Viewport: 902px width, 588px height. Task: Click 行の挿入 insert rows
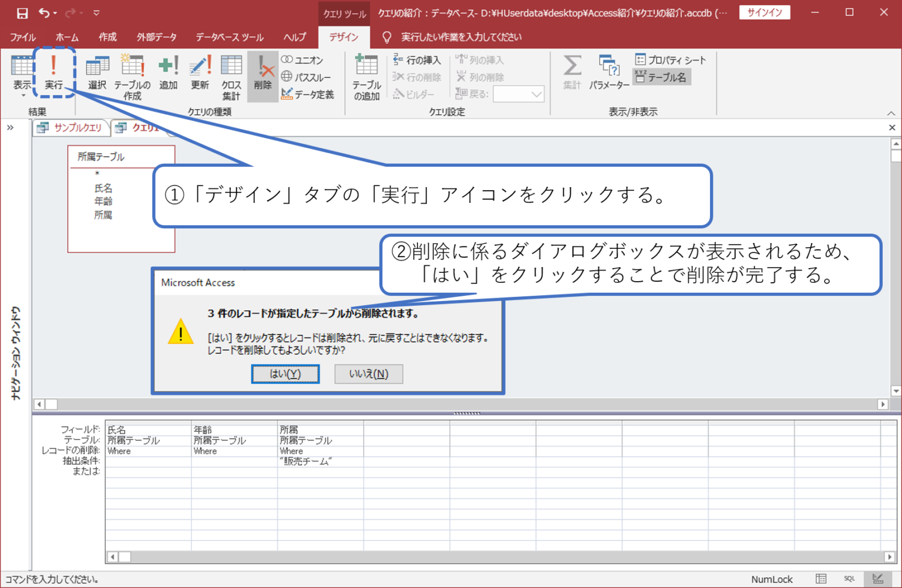click(416, 60)
